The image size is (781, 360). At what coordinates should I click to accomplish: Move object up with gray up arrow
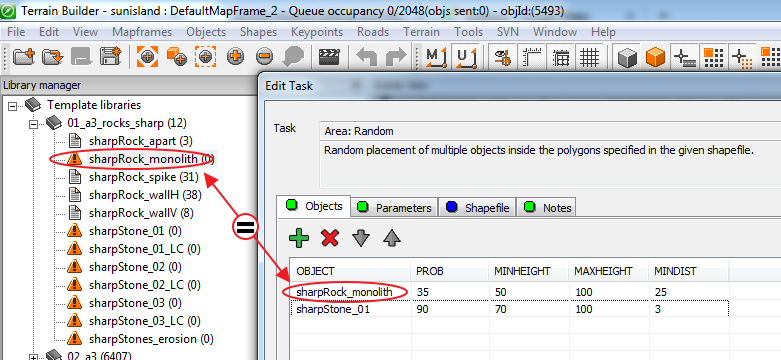click(392, 238)
